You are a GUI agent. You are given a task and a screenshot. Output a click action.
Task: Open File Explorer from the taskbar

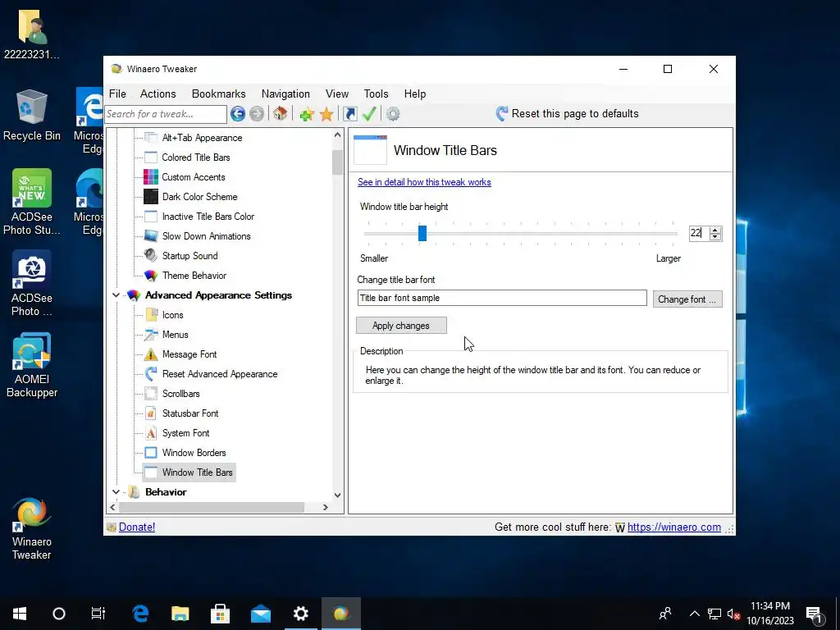pos(180,614)
